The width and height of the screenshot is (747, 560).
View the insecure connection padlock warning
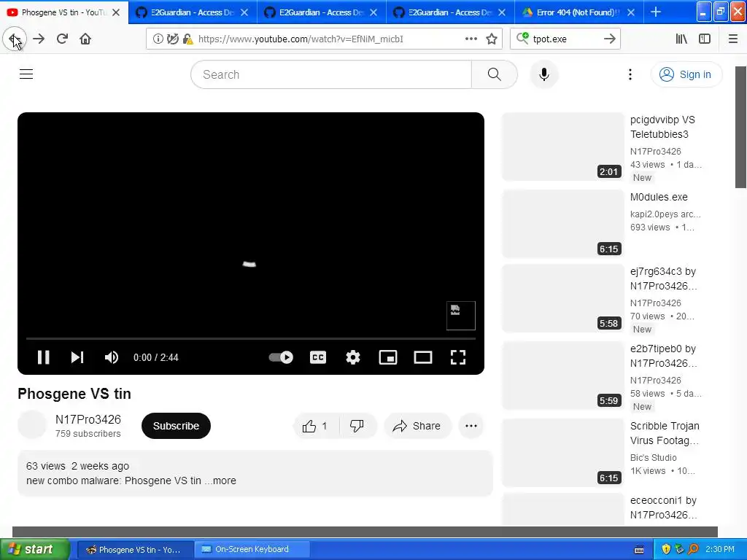pos(187,39)
